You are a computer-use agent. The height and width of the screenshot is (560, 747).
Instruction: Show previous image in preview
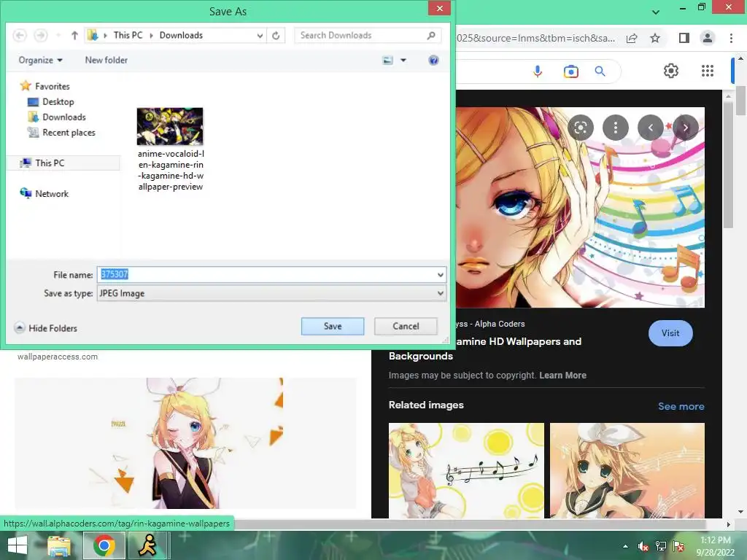[x=650, y=128]
